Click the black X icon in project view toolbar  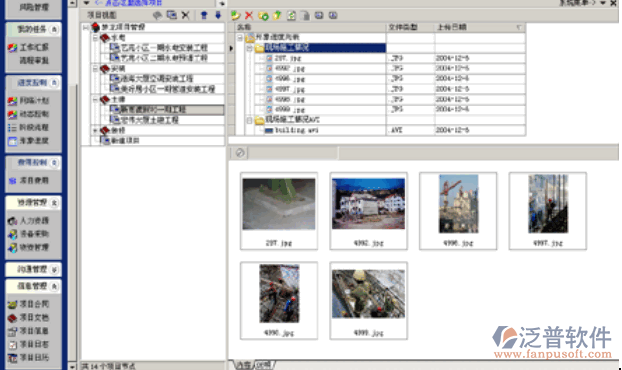click(185, 15)
